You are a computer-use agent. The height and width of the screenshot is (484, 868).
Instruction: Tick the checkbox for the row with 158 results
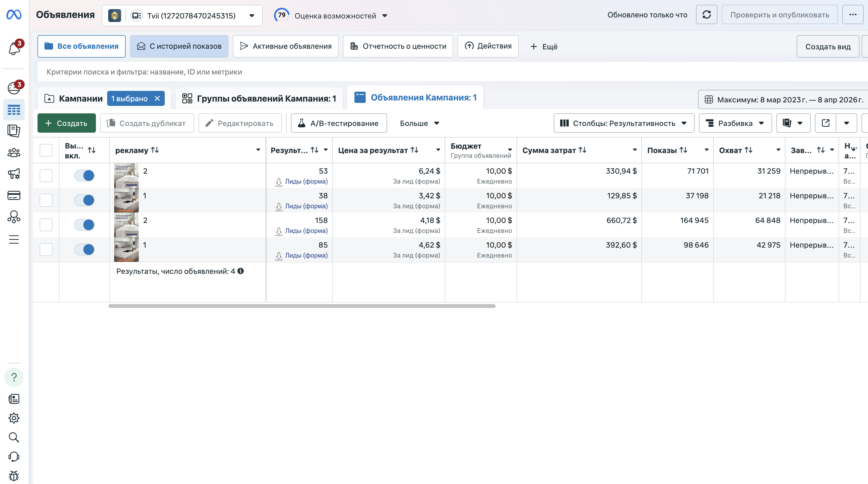[46, 225]
